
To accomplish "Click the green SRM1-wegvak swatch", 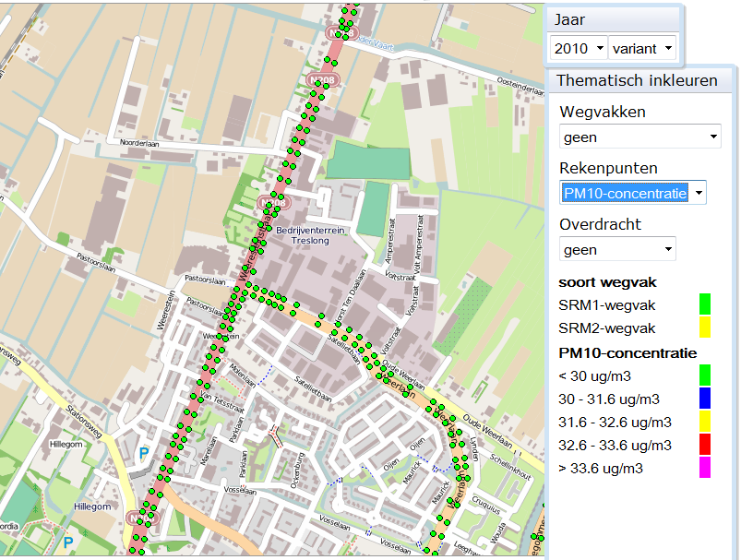I will pos(704,304).
